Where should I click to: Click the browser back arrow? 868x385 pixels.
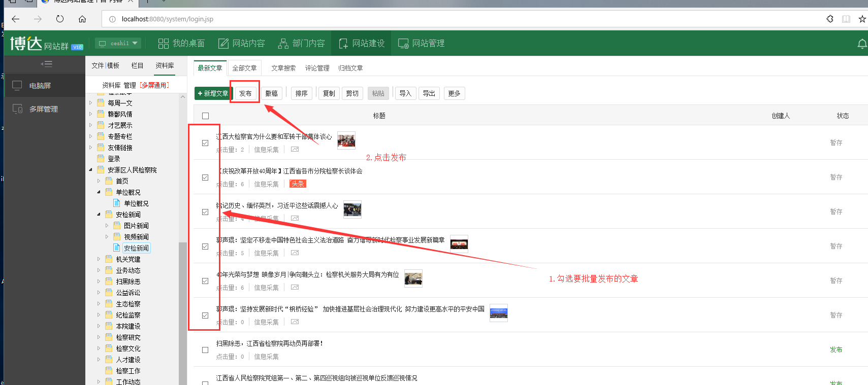click(x=16, y=19)
